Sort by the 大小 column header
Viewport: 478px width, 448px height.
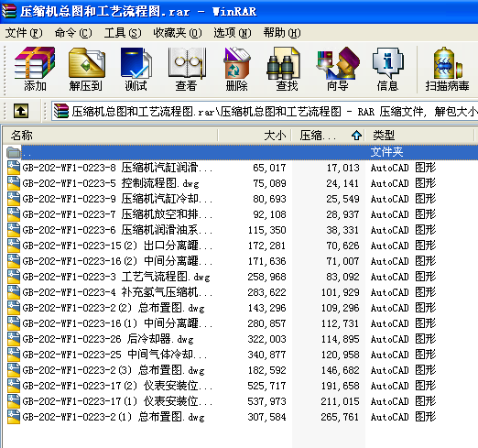[x=255, y=135]
